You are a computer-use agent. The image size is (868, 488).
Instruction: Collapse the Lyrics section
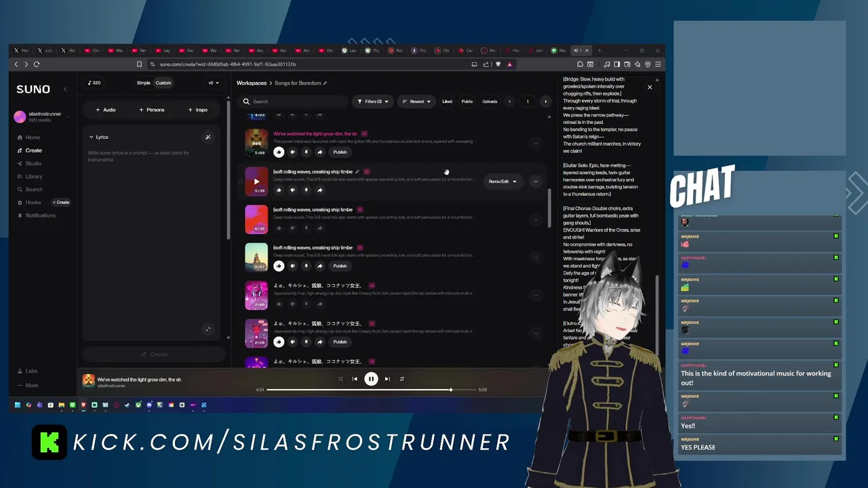click(x=98, y=137)
